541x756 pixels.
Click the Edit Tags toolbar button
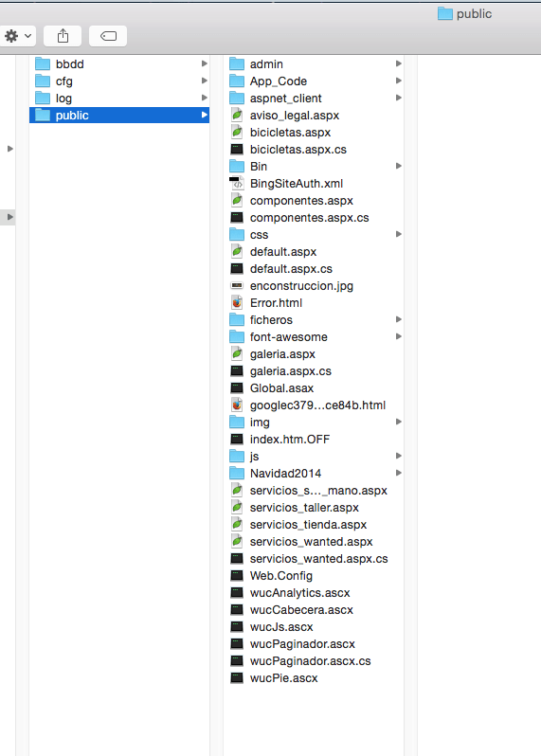click(108, 36)
